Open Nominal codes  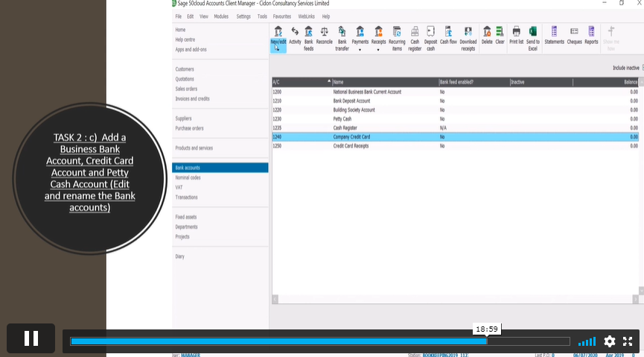click(188, 177)
